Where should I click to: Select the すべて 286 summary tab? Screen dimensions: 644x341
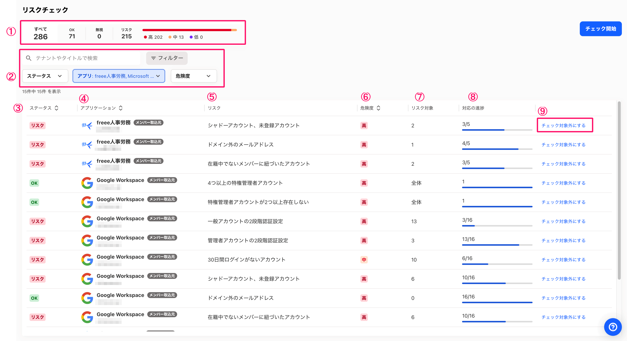click(40, 33)
